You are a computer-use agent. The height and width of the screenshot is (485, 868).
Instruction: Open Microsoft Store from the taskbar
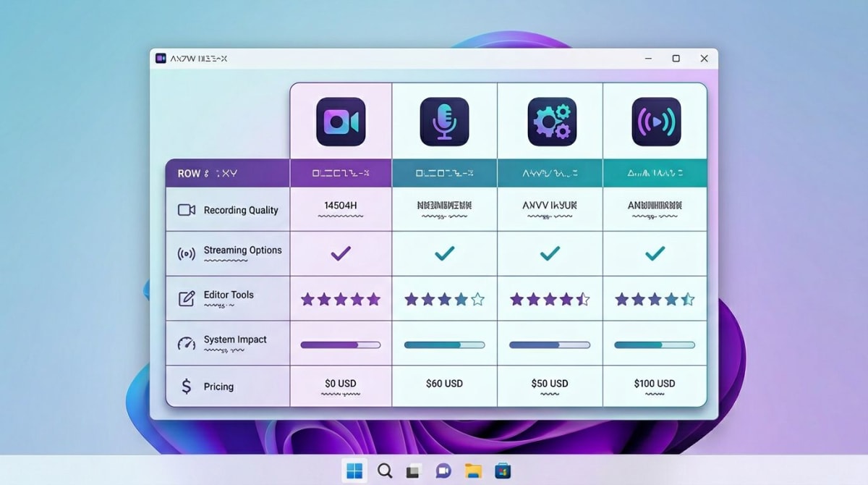(503, 471)
